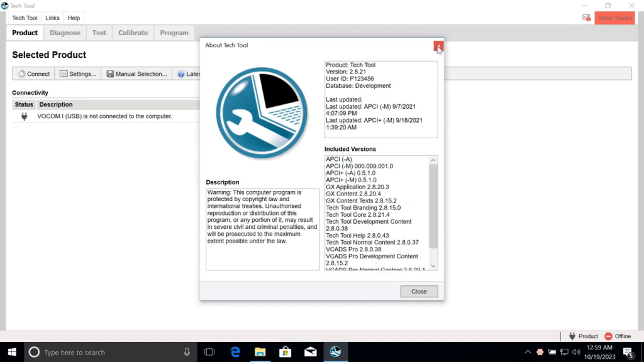The height and width of the screenshot is (362, 644).
Task: Click the scroll-down arrow on Included Versions list
Action: click(x=433, y=266)
